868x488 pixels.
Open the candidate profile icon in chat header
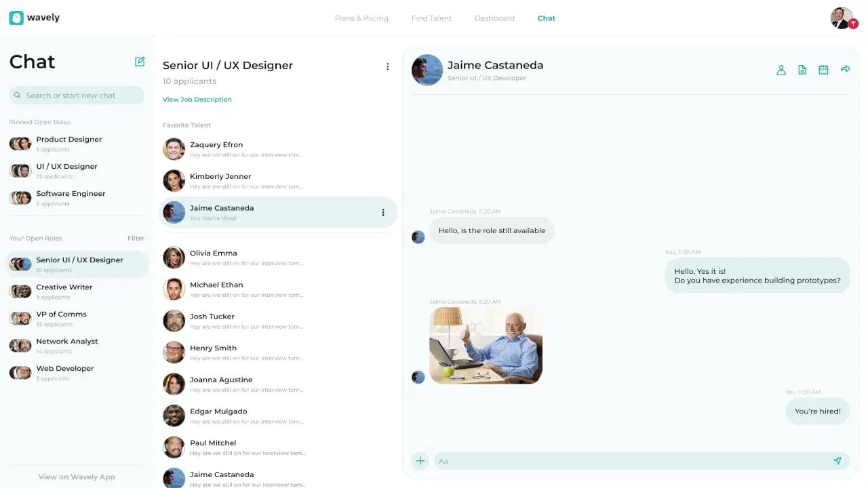781,70
